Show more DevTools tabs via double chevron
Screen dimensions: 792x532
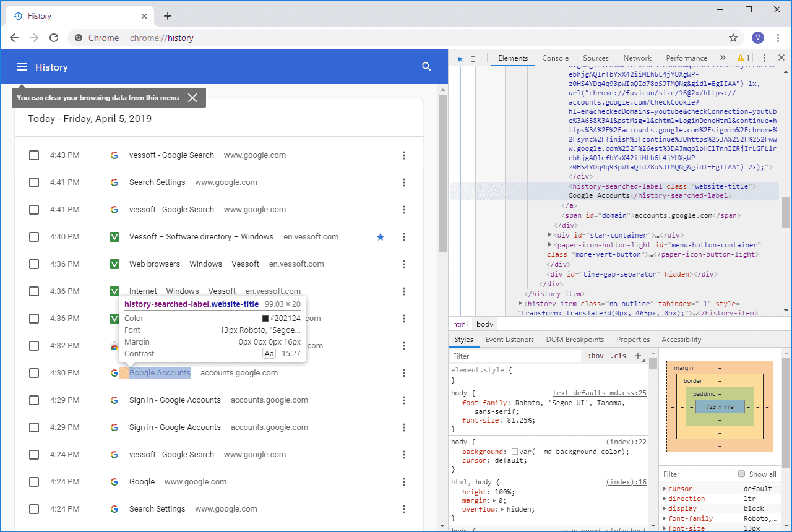(x=723, y=58)
